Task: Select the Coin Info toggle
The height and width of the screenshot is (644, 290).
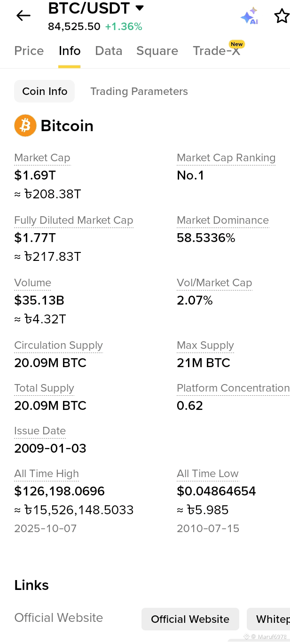Action: (45, 91)
